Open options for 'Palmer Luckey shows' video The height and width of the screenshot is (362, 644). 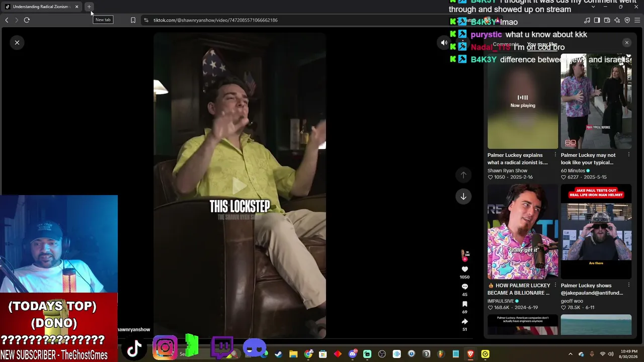pos(629,285)
